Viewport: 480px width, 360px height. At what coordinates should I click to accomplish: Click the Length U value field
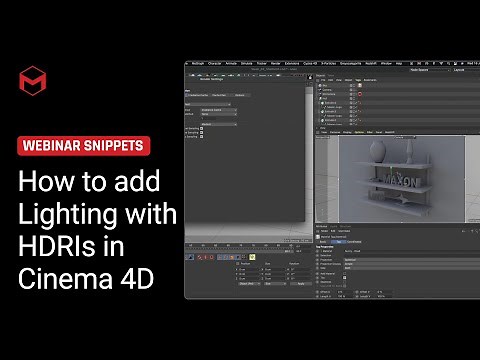(345, 296)
